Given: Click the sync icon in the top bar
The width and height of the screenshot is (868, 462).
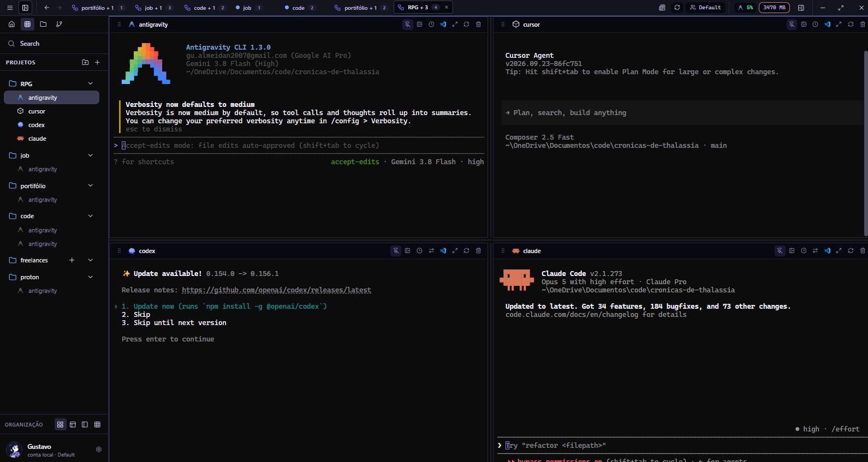Looking at the screenshot, I should coord(677,8).
